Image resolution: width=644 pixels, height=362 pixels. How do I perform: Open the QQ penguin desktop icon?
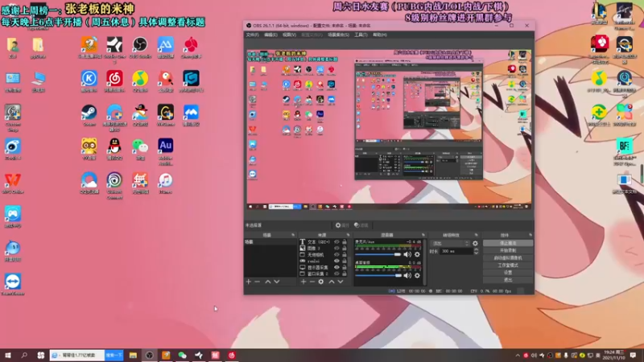tap(114, 149)
